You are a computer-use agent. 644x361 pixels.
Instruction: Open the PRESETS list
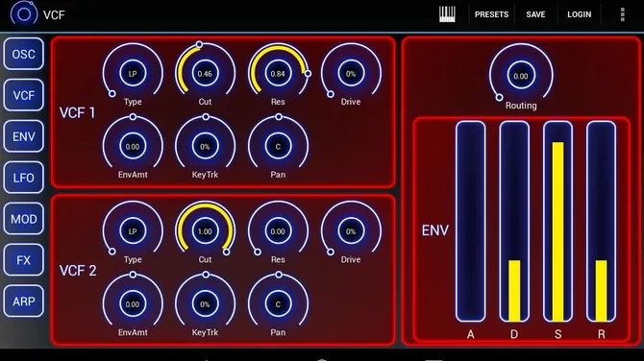(x=491, y=14)
